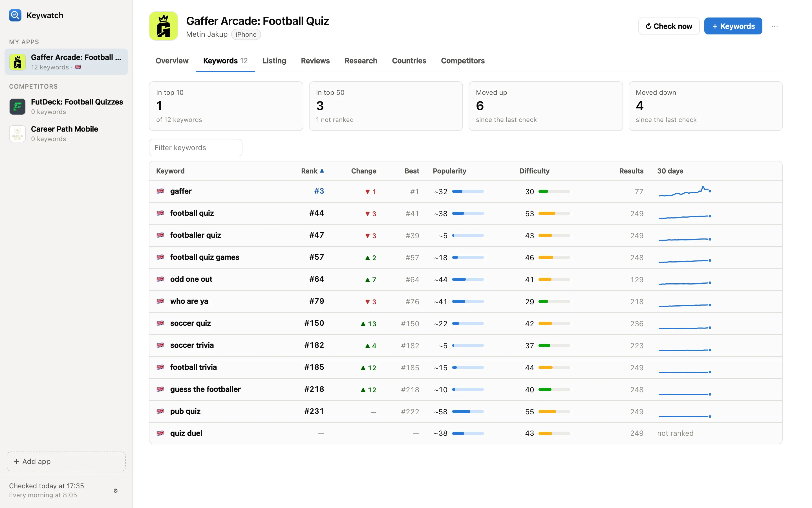
Task: Sort by Difficulty column header
Action: 534,171
